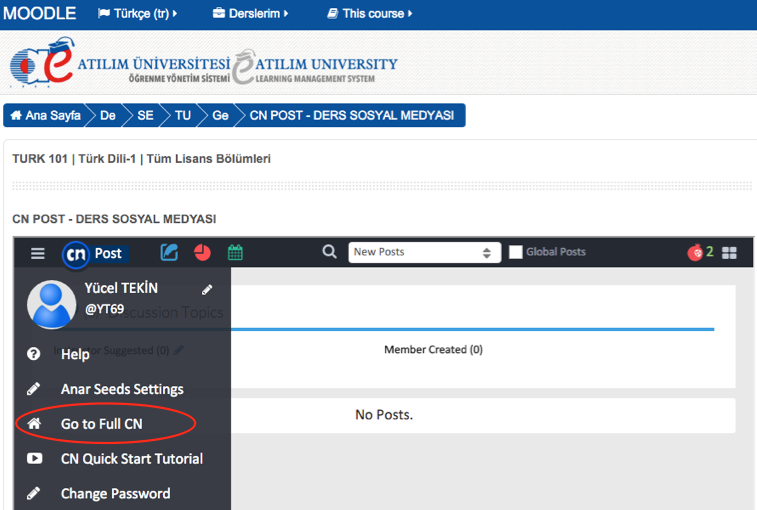Select the Member Created (0) tab
The height and width of the screenshot is (510, 757).
(x=433, y=349)
